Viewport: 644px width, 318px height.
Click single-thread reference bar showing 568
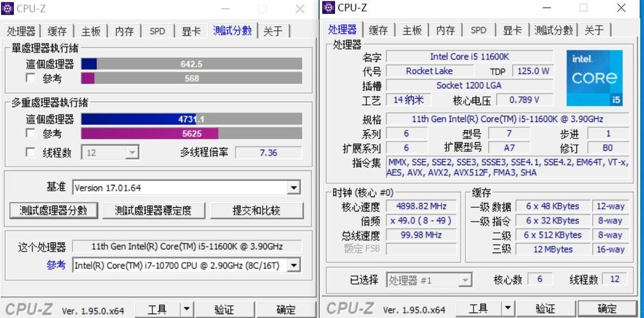point(191,78)
